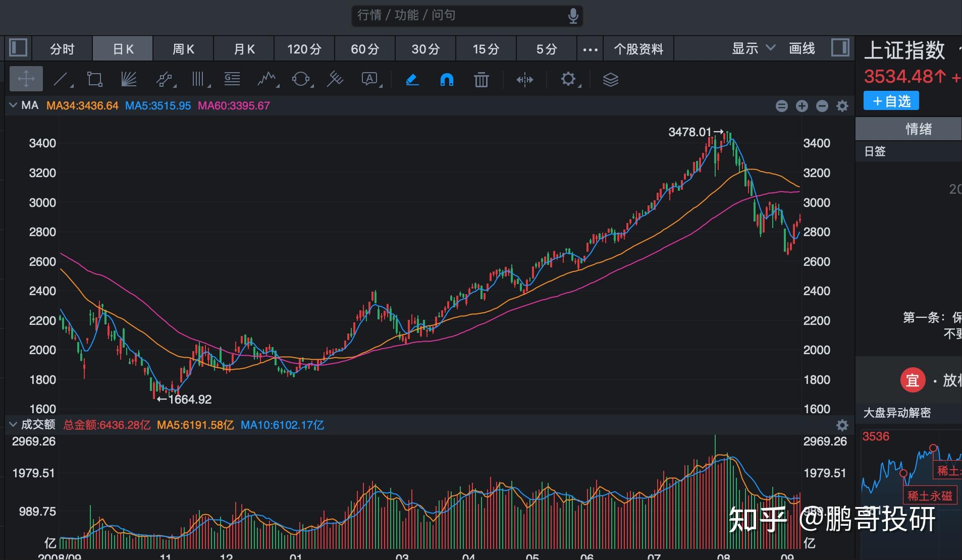Click the 总金额 total amount label
The image size is (962, 560).
click(107, 425)
